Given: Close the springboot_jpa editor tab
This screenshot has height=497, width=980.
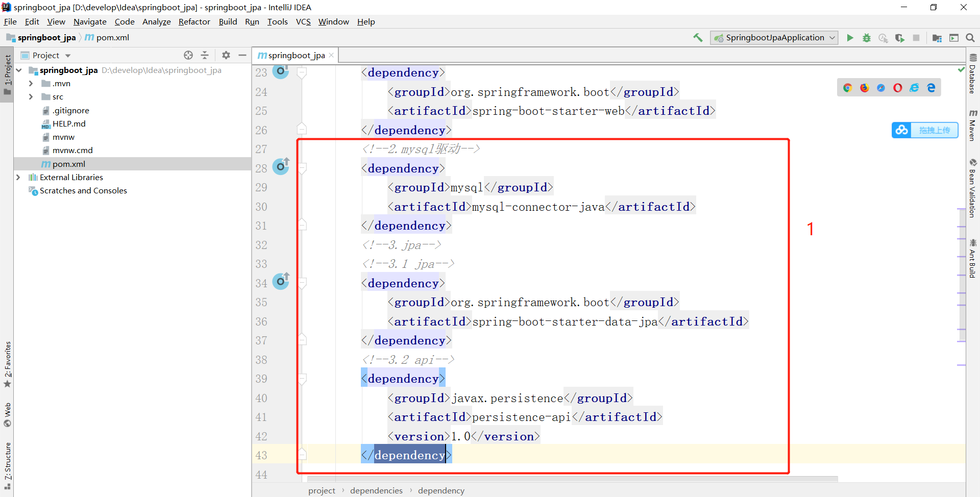Looking at the screenshot, I should (331, 55).
